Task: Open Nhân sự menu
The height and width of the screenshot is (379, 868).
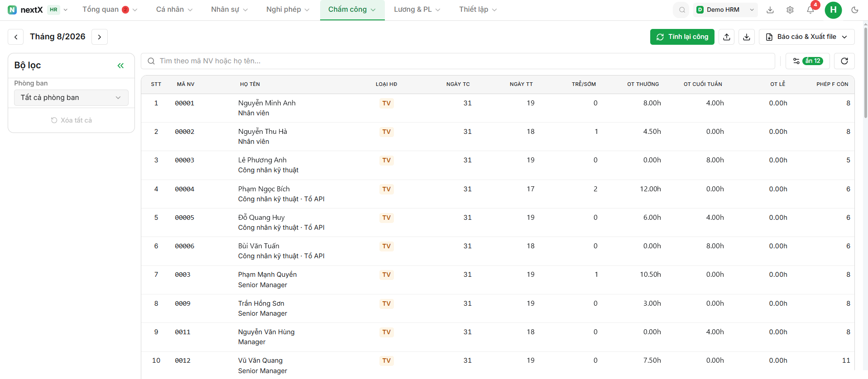Action: pyautogui.click(x=229, y=9)
